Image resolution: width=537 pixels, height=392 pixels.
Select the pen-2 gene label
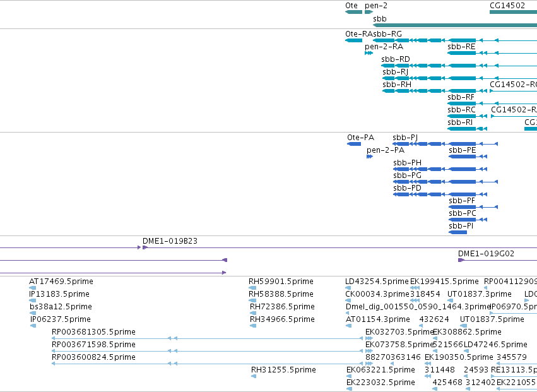pyautogui.click(x=376, y=6)
